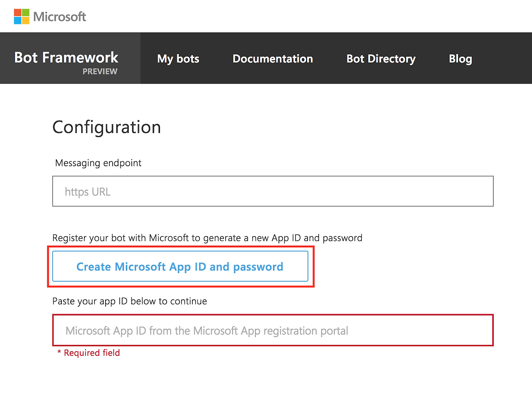
Task: Go to the Bot Framework home title
Action: [x=66, y=57]
